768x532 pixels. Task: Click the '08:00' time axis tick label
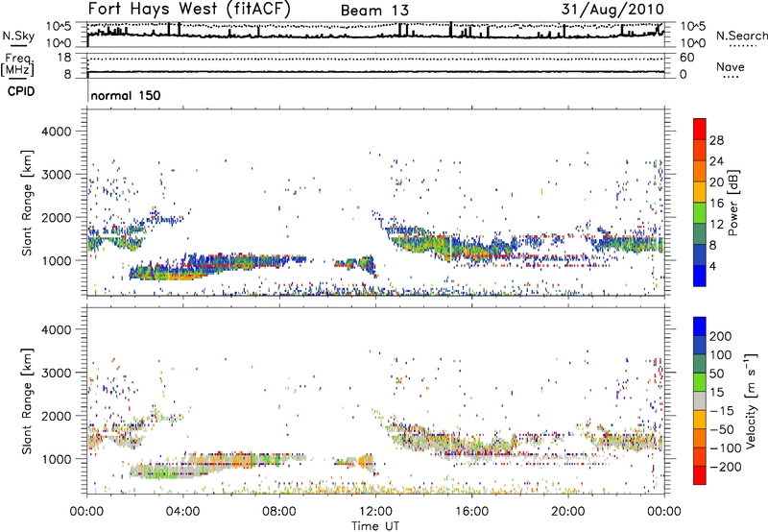pos(279,511)
